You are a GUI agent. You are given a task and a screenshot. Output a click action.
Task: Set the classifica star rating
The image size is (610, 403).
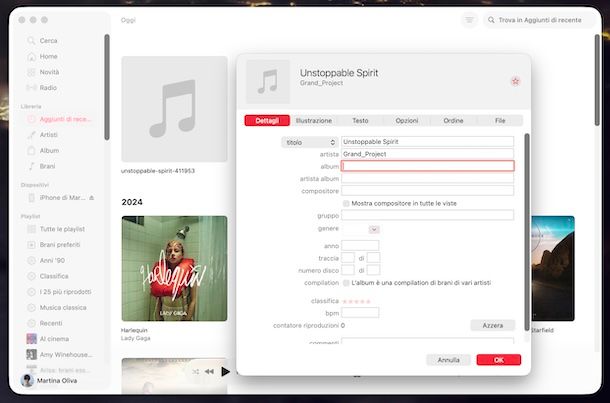[356, 300]
